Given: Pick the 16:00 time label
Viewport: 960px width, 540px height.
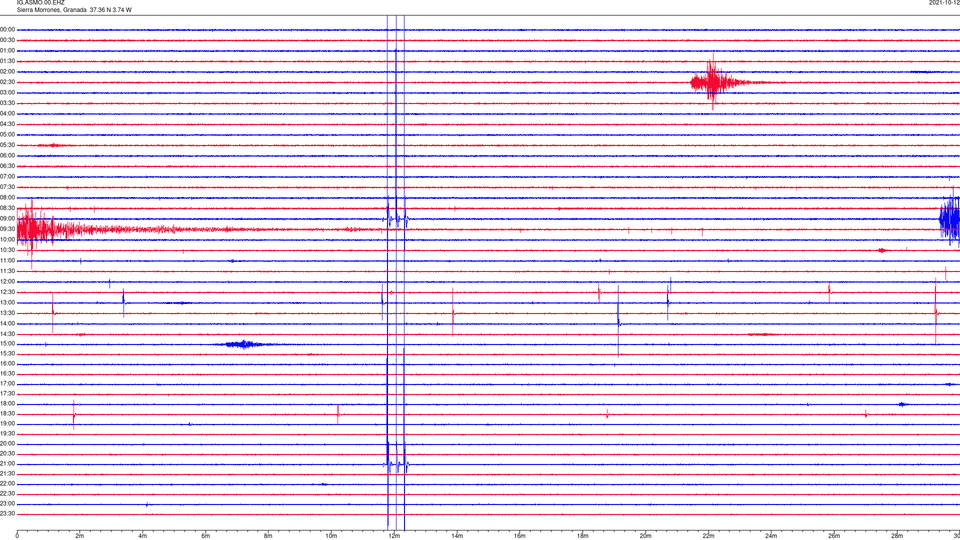Looking at the screenshot, I should pos(7,364).
